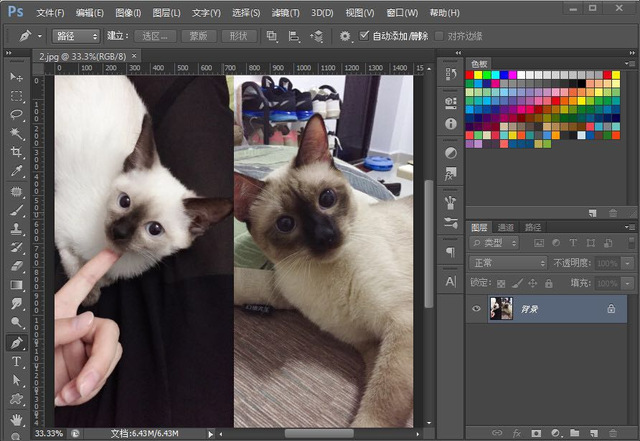Select the Eyedropper tool
640x441 pixels.
17,172
